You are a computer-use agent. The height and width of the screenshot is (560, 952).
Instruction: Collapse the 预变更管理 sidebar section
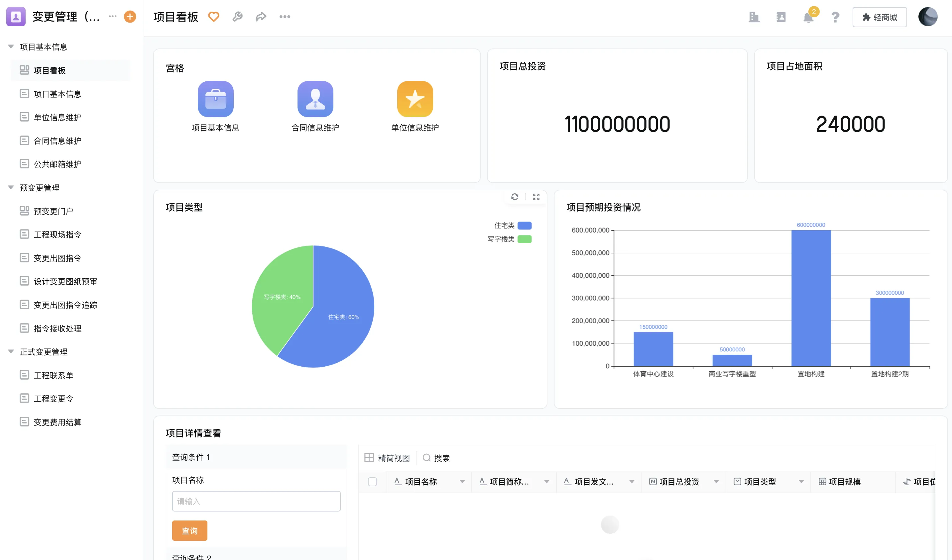pyautogui.click(x=11, y=188)
